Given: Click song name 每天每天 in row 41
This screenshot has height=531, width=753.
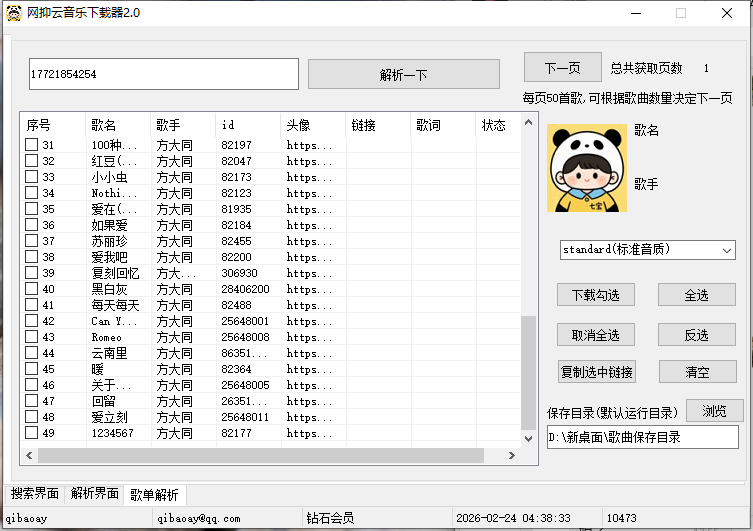Looking at the screenshot, I should click(x=115, y=305).
